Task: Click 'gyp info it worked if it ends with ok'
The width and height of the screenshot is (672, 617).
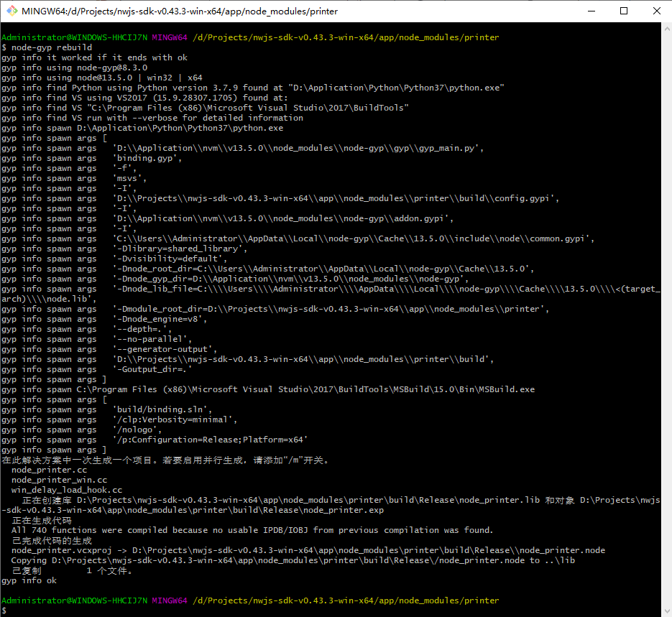Action: point(94,57)
